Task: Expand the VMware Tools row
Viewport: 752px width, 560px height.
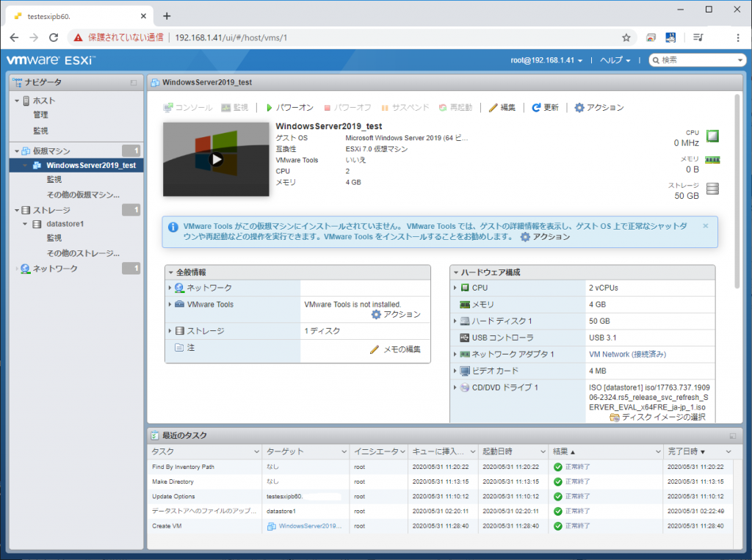Action: click(170, 305)
